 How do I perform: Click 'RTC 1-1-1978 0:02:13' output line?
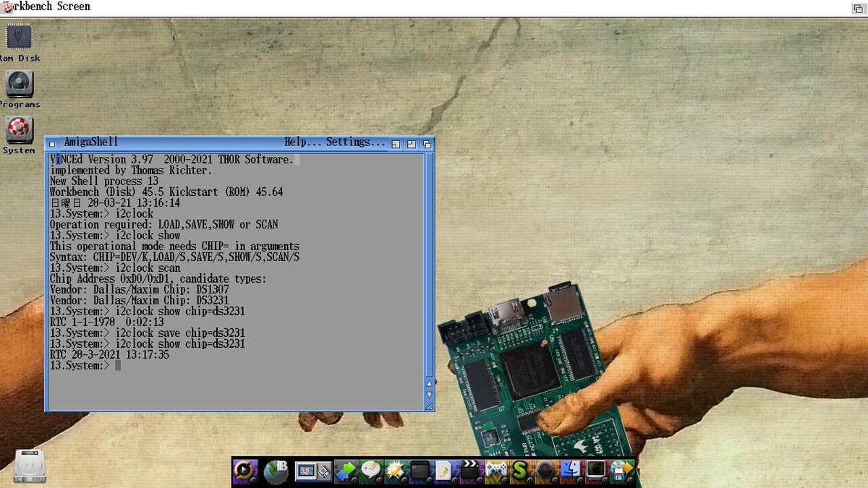[106, 322]
